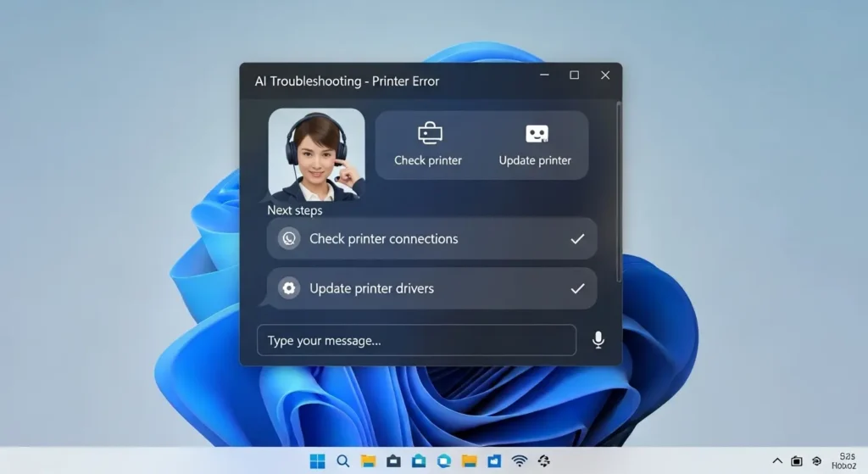This screenshot has width=868, height=474.
Task: Click the circular arrows sync taskbar icon
Action: pos(544,460)
